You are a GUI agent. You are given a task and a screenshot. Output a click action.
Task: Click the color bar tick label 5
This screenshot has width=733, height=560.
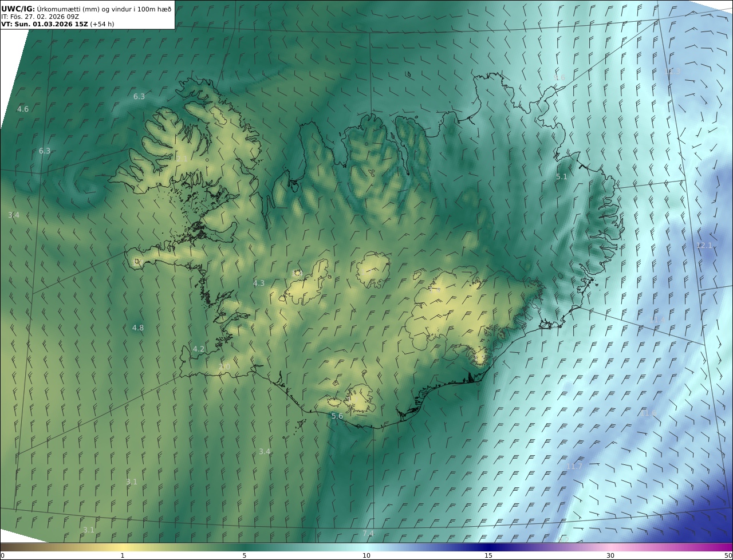click(245, 555)
